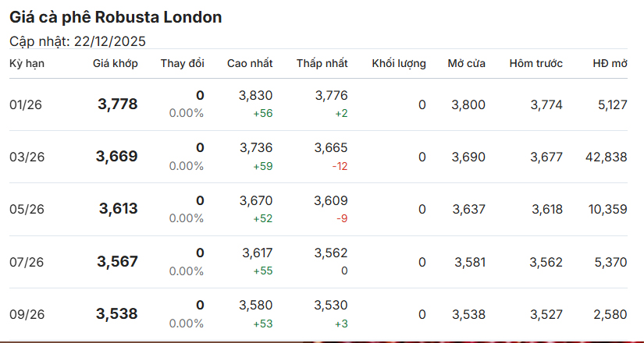Click the 'Kỳ hạn' column header
This screenshot has width=644, height=343.
pos(27,63)
